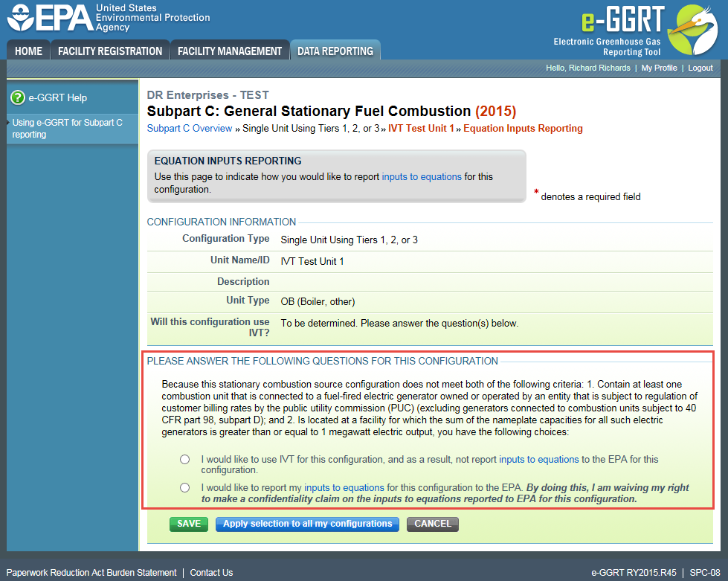728x581 pixels.
Task: Click the Equation Inputs Reporting breadcrumb
Action: (x=523, y=129)
